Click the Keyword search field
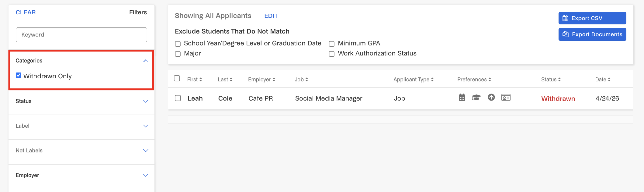This screenshot has height=192, width=644. (x=81, y=35)
